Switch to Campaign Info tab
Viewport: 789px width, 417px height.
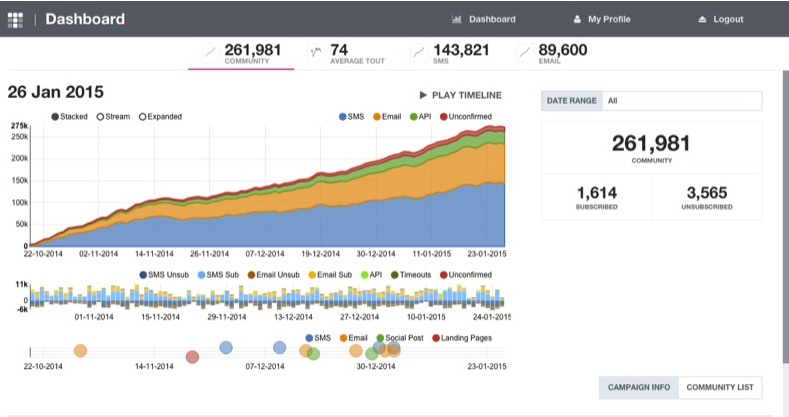[639, 387]
